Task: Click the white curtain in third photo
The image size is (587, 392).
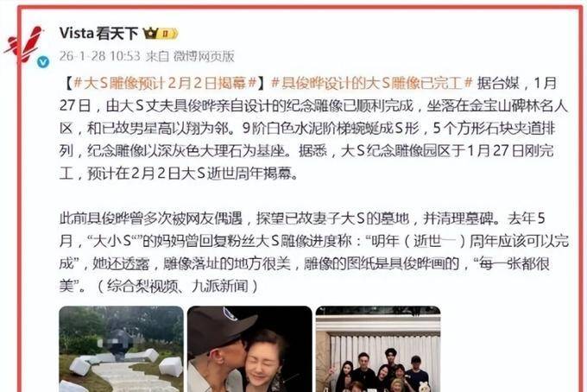Action: click(x=378, y=346)
